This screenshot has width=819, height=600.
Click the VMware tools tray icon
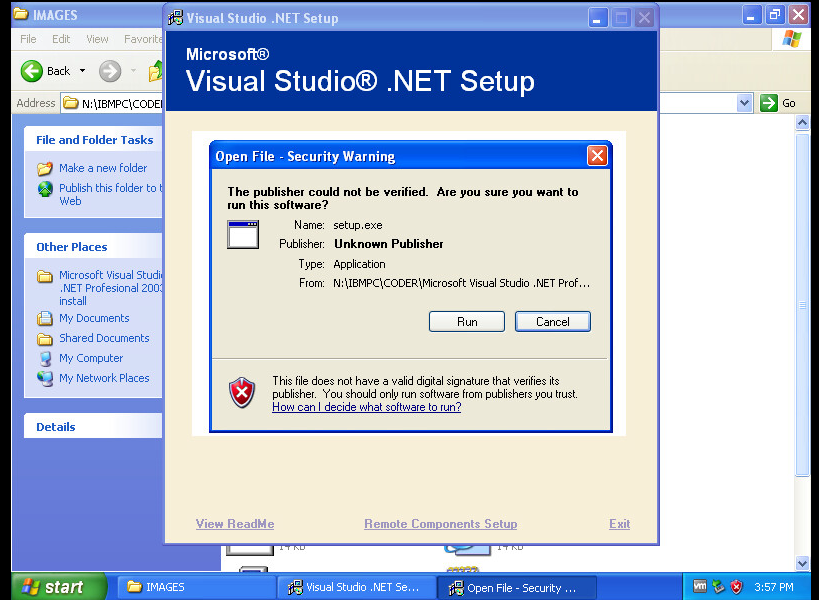(x=700, y=586)
